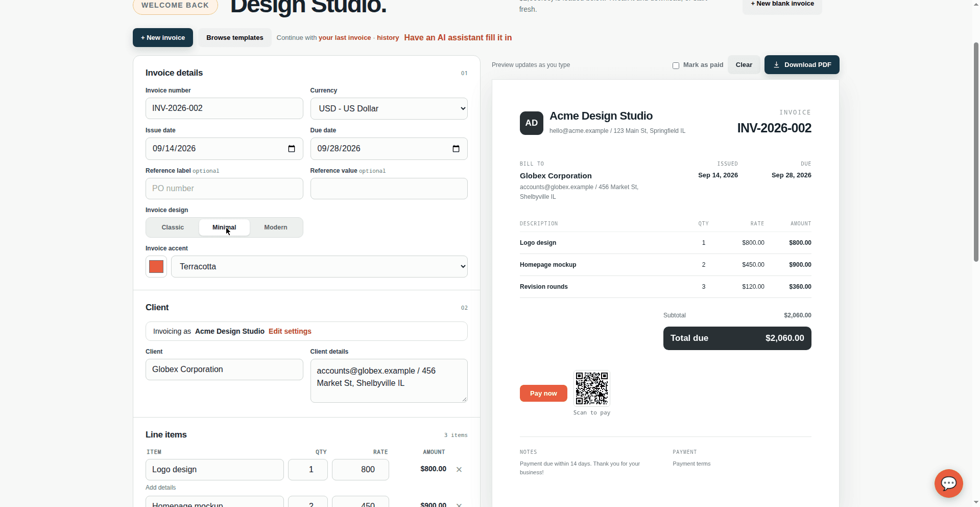Image resolution: width=980 pixels, height=507 pixels.
Task: Open the history link
Action: [388, 38]
